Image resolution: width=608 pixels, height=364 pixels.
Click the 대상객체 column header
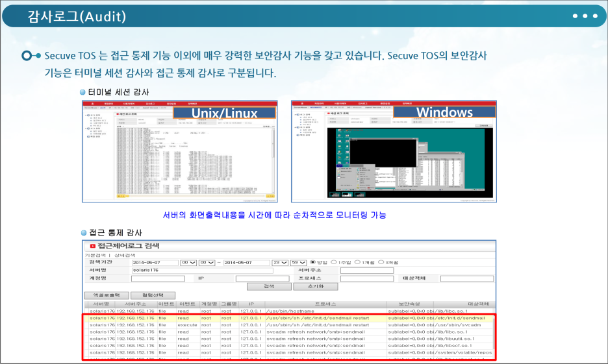(x=463, y=304)
